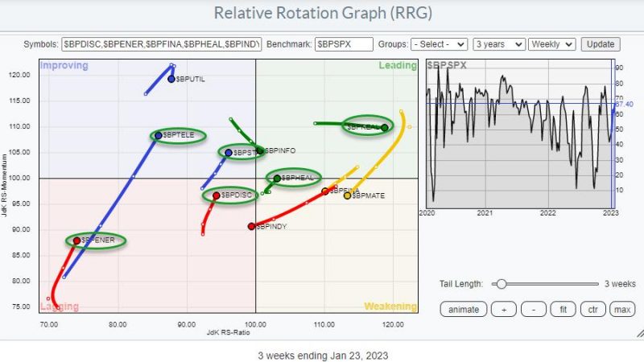Click the fit button
This screenshot has height=362, width=644.
pyautogui.click(x=563, y=310)
